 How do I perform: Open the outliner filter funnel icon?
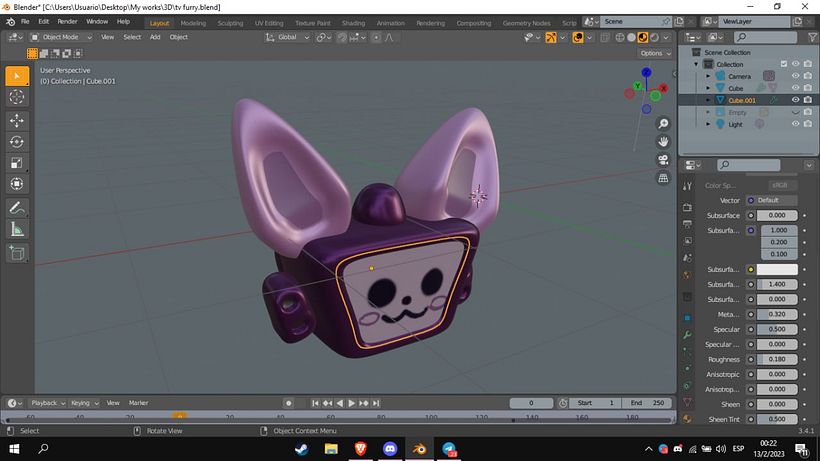[812, 37]
